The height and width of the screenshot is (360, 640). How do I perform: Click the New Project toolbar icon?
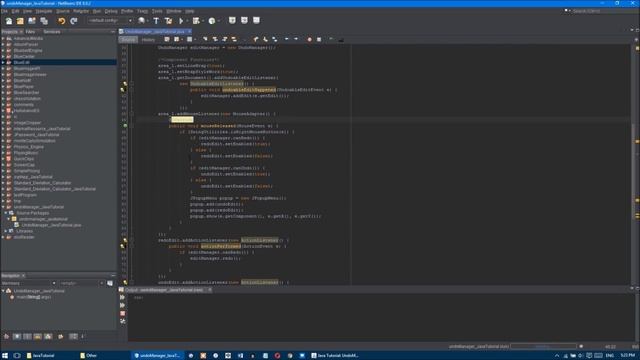[20, 21]
